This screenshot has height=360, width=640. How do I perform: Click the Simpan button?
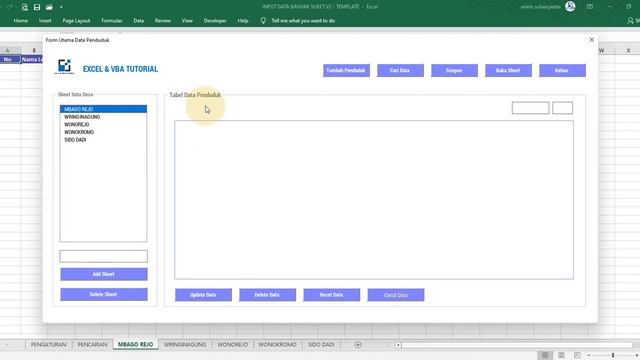tap(454, 70)
